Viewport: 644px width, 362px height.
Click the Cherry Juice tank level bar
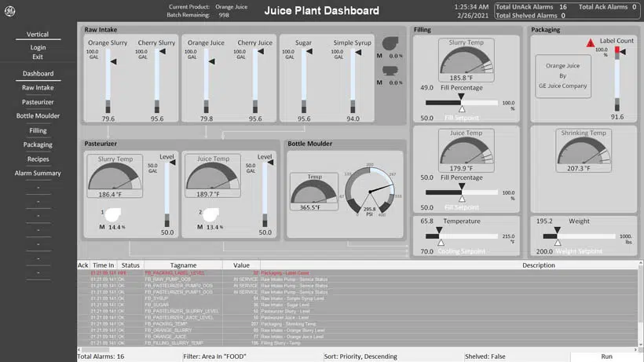click(255, 81)
